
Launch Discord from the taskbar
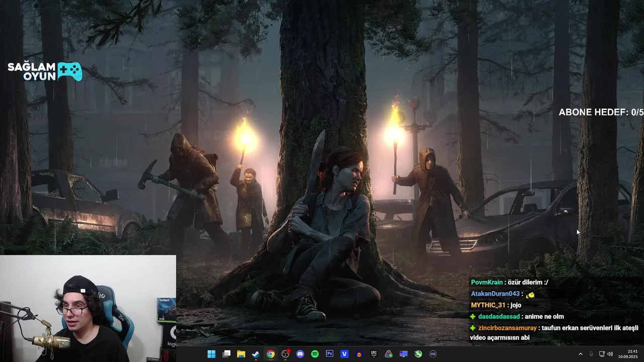pyautogui.click(x=300, y=354)
